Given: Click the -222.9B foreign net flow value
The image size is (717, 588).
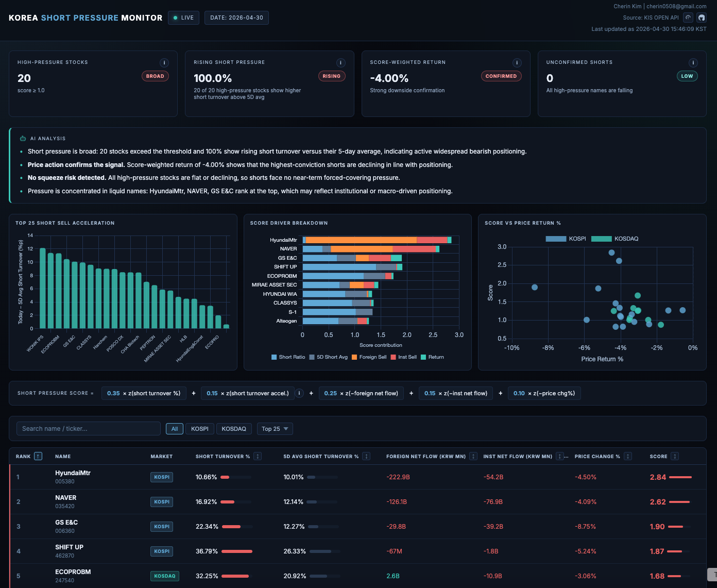Looking at the screenshot, I should click(398, 477).
